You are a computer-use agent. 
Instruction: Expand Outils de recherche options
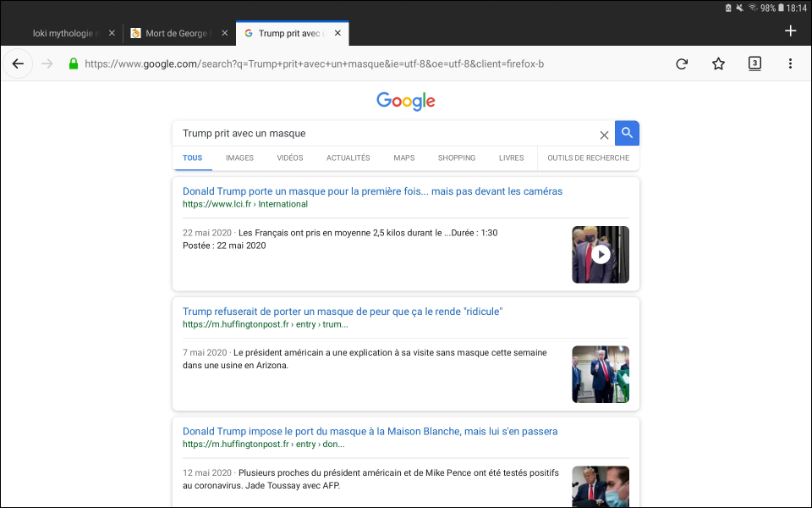[x=588, y=157]
